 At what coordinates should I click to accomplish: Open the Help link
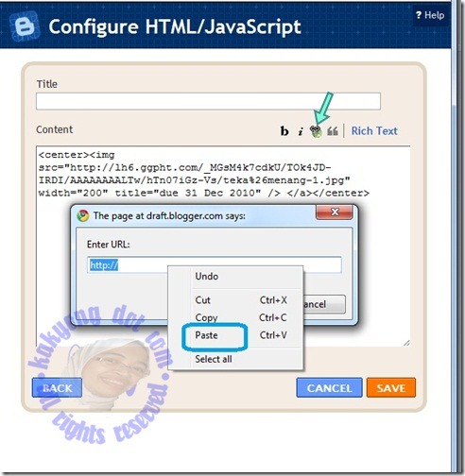coord(430,15)
